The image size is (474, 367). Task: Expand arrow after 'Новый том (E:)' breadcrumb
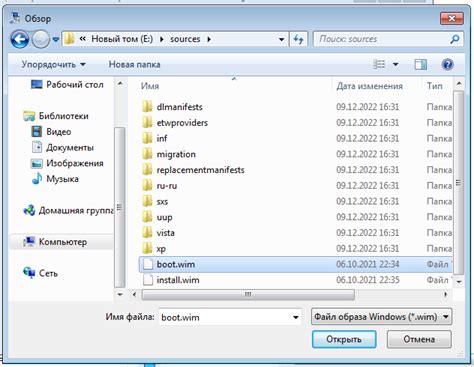[162, 39]
